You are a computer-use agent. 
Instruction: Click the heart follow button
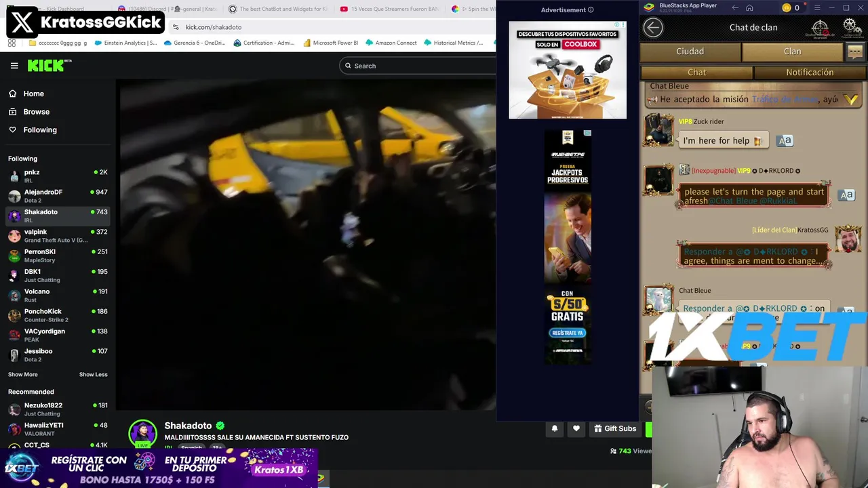576,428
